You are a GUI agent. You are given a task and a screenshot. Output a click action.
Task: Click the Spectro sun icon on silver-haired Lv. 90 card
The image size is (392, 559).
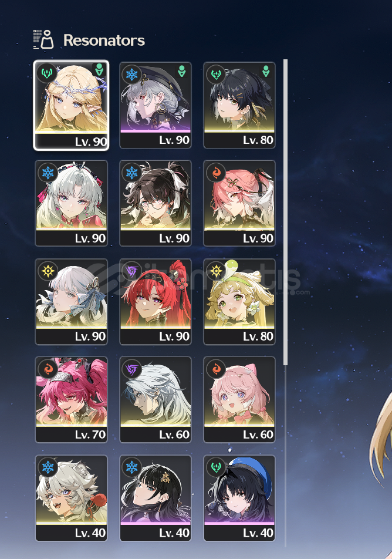(x=48, y=271)
